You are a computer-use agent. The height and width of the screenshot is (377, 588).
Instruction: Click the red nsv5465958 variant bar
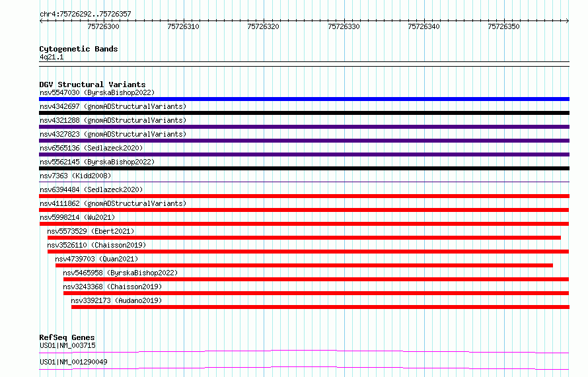(316, 279)
